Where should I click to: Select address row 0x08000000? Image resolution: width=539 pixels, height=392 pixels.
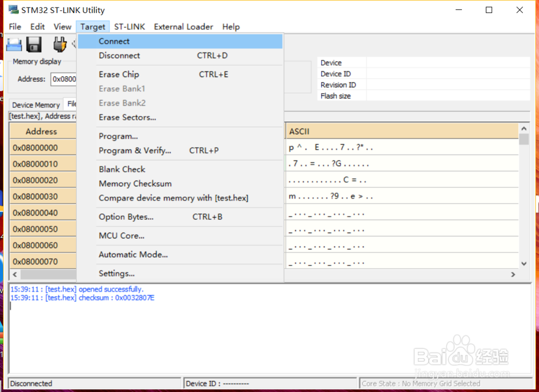[43, 148]
